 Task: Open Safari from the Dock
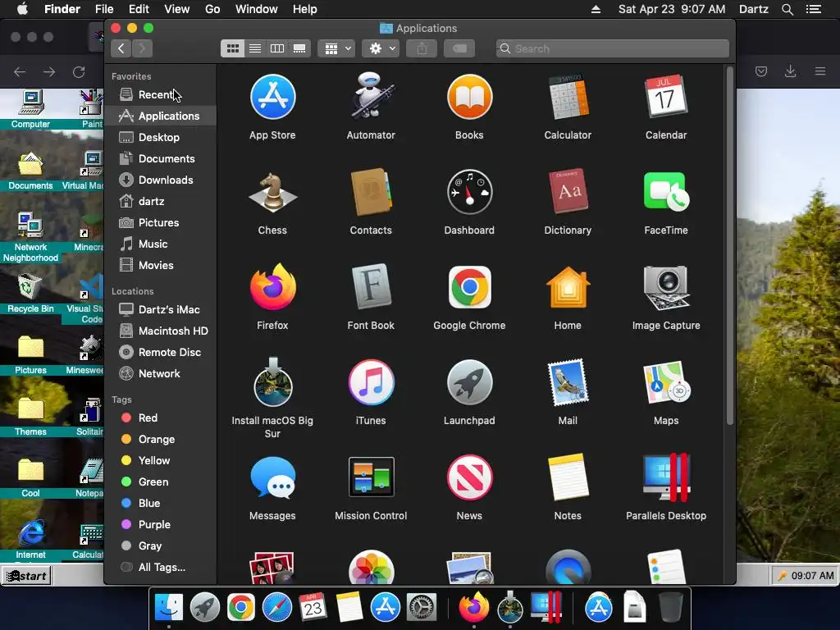click(x=277, y=607)
